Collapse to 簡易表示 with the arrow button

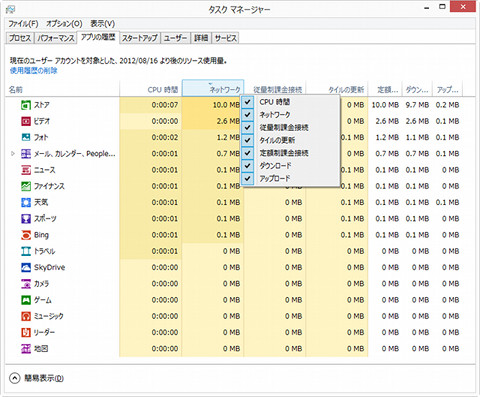15,378
